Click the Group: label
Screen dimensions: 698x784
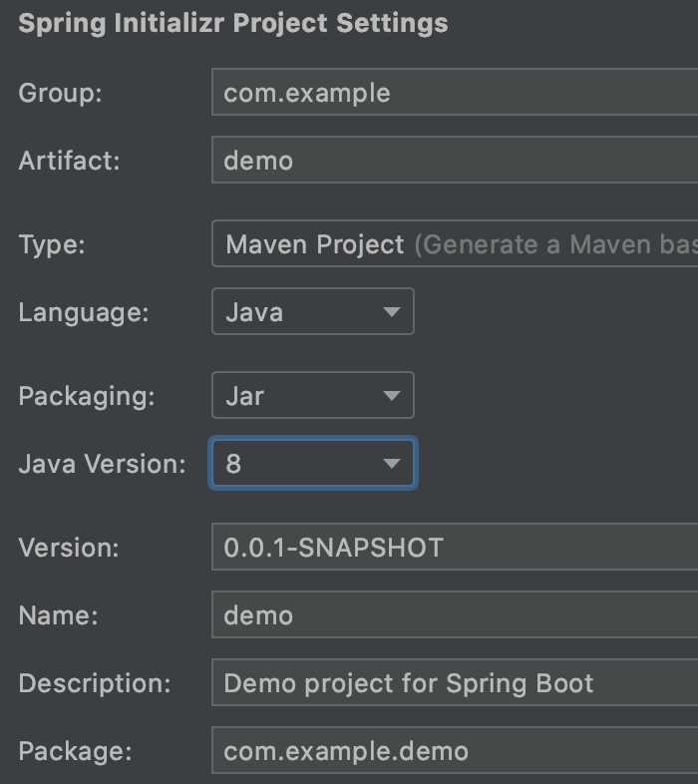pos(60,93)
